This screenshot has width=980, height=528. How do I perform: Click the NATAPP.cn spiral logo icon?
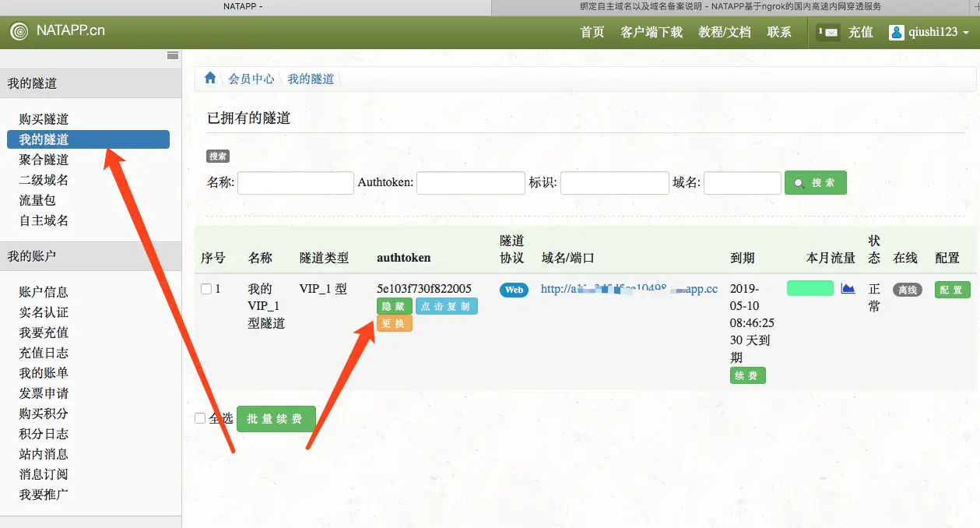pos(19,31)
